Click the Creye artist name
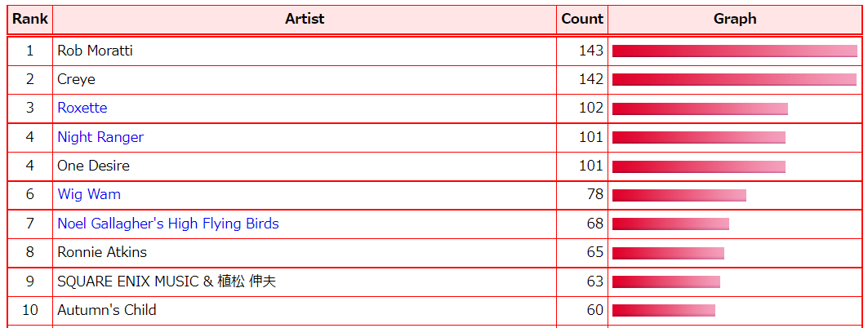 [76, 79]
